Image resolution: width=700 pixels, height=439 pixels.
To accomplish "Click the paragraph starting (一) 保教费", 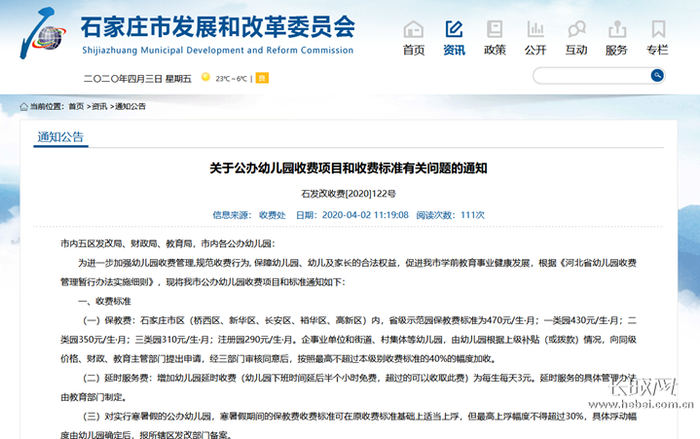I will [x=349, y=339].
